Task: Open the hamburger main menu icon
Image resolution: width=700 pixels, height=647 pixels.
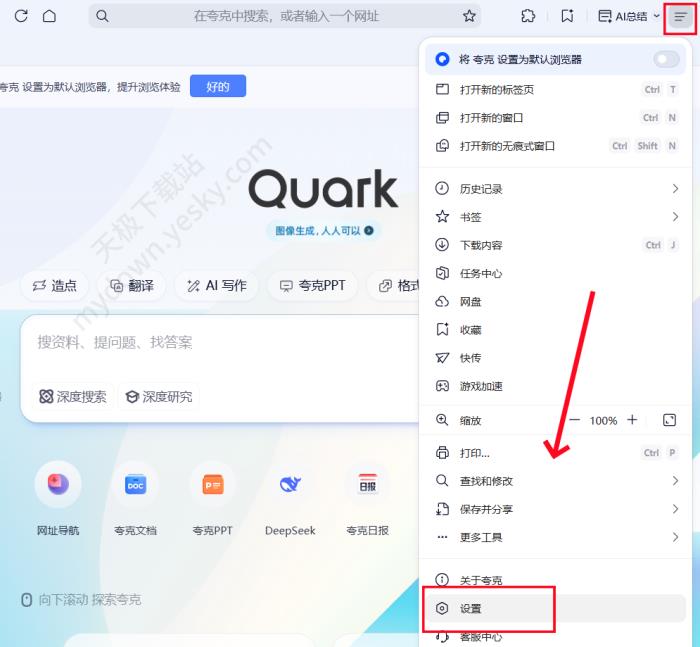Action: pyautogui.click(x=680, y=17)
